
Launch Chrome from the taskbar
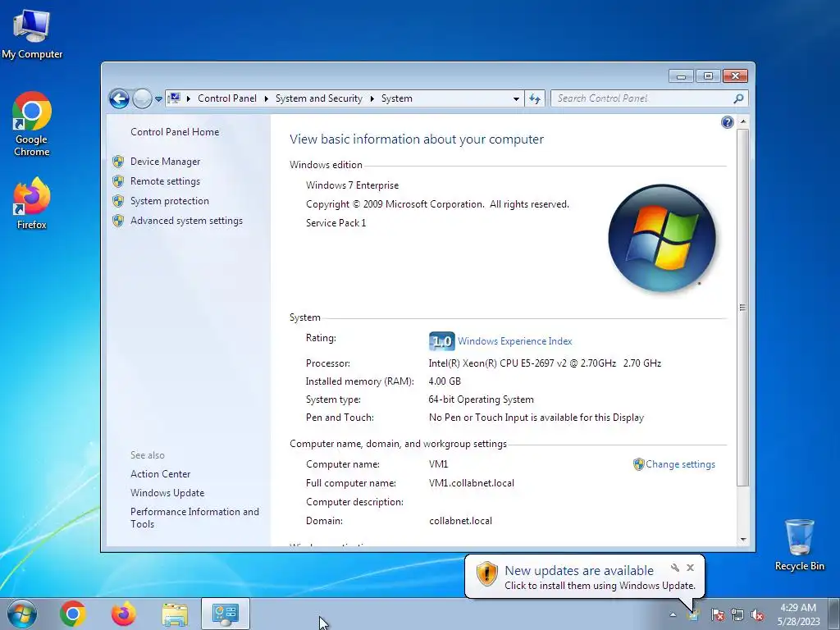73,614
